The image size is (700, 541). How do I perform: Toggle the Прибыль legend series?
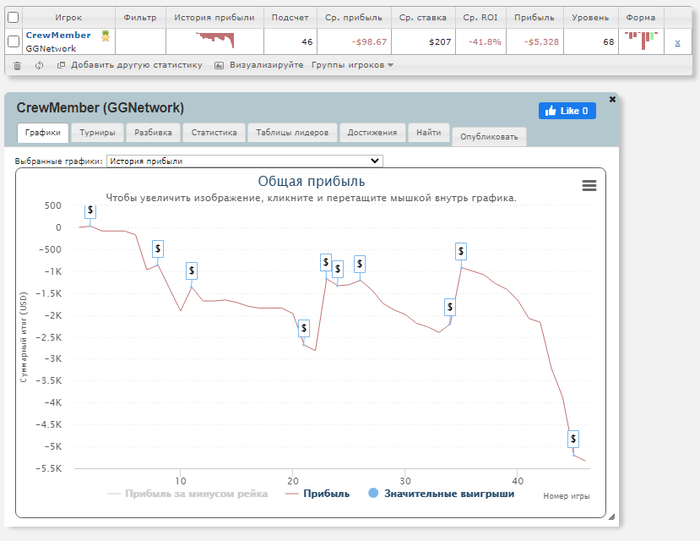pyautogui.click(x=318, y=494)
